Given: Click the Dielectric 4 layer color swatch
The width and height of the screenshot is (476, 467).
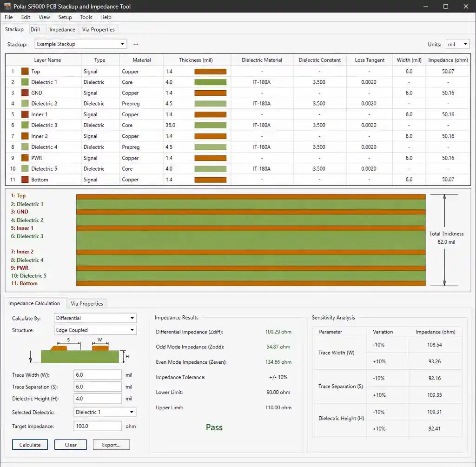Looking at the screenshot, I should pyautogui.click(x=25, y=147).
